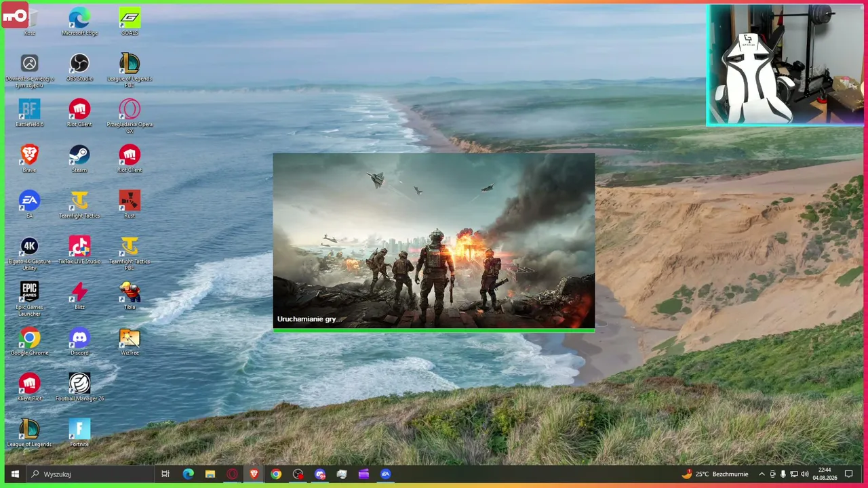
Task: Switch to Brave on the taskbar
Action: coord(254,474)
